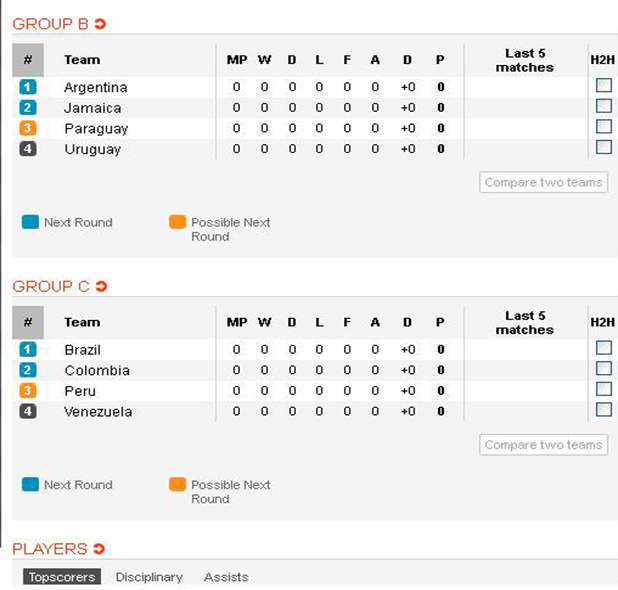
Task: Open Group C via red arrow icon
Action: pos(101,286)
